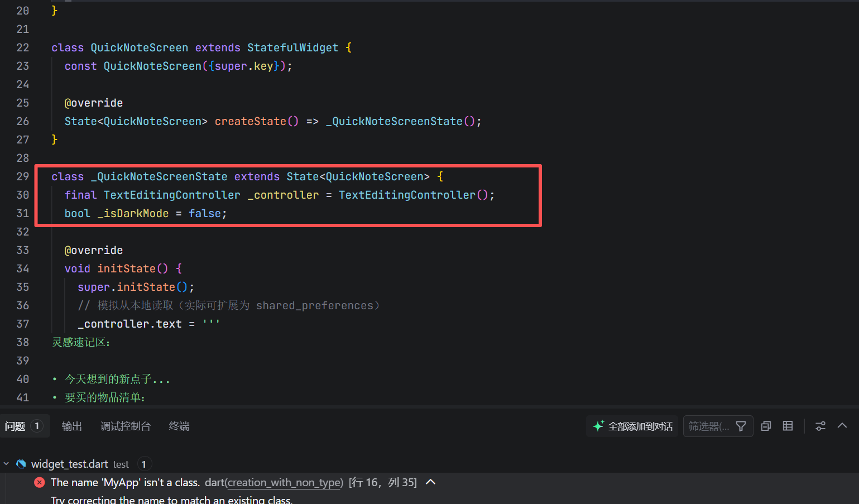Click the _controller variable on line 30
The height and width of the screenshot is (504, 859).
tap(283, 195)
